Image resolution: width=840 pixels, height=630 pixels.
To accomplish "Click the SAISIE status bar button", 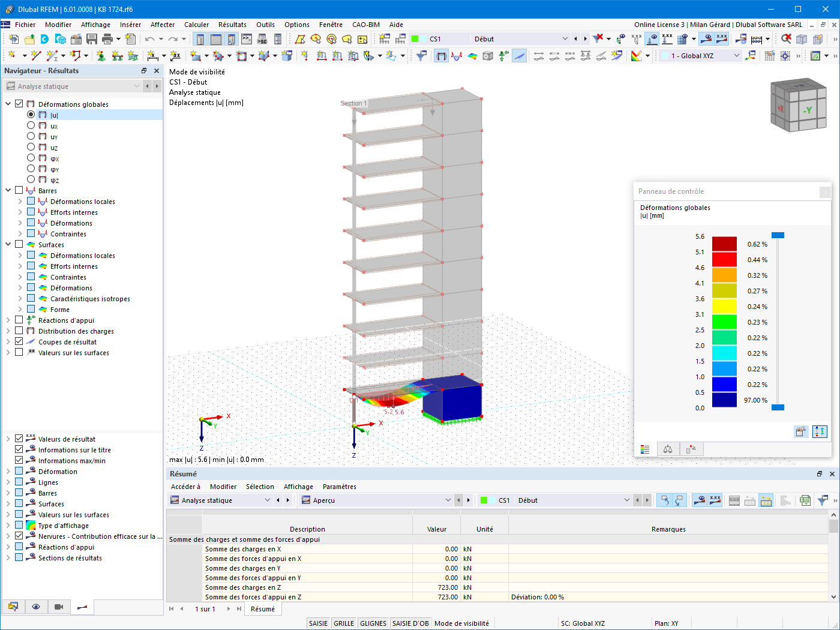I will [319, 623].
